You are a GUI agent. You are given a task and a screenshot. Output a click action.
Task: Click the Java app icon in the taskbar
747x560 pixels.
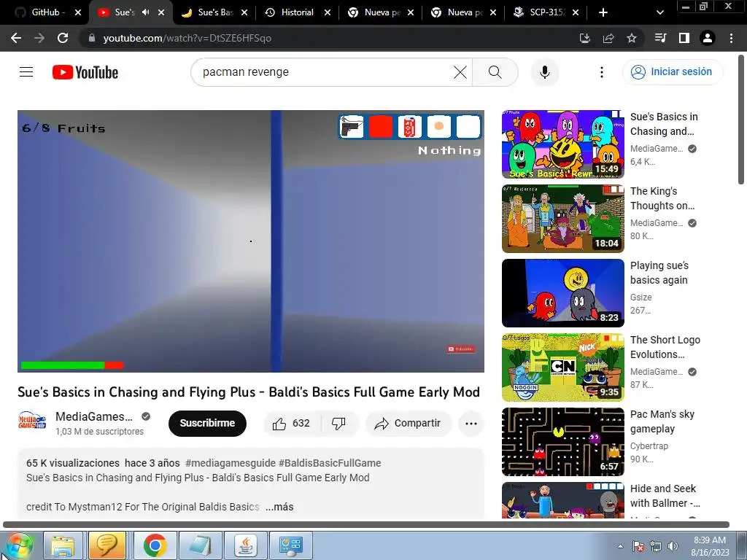pyautogui.click(x=246, y=545)
